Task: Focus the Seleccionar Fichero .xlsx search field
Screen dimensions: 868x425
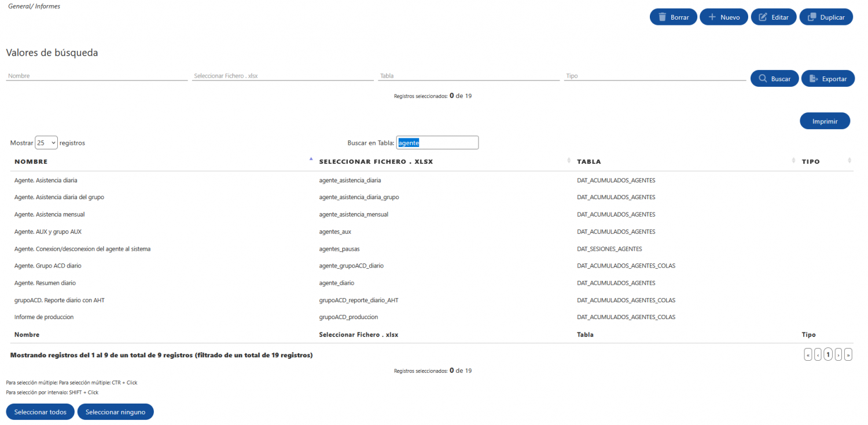Action: (x=283, y=76)
